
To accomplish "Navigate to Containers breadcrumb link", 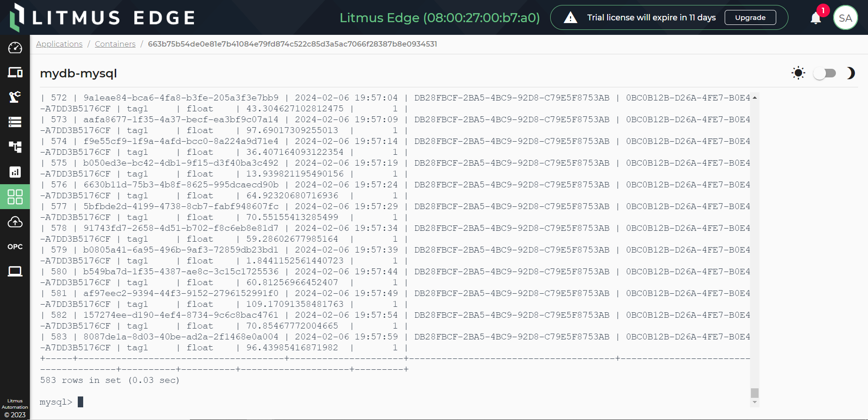I will pyautogui.click(x=115, y=44).
